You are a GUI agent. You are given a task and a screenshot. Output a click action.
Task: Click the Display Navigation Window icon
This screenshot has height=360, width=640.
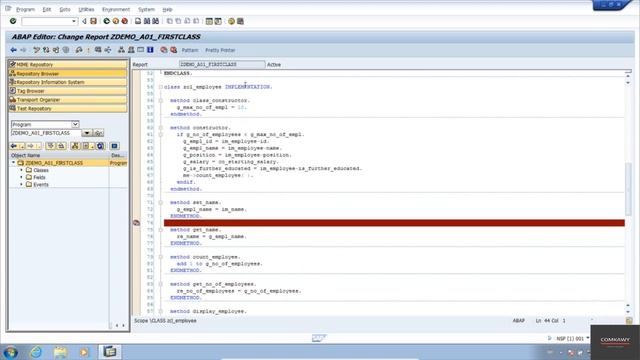(x=131, y=50)
